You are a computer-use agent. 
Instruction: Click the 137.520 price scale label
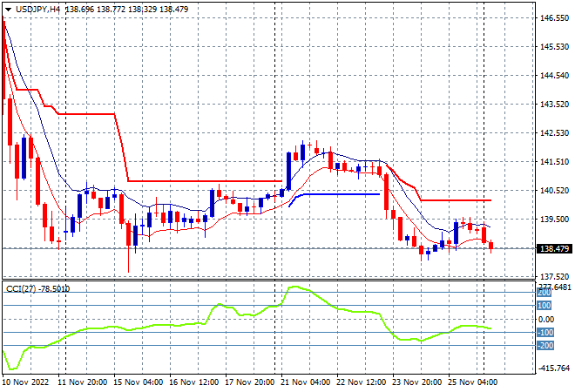tap(554, 276)
